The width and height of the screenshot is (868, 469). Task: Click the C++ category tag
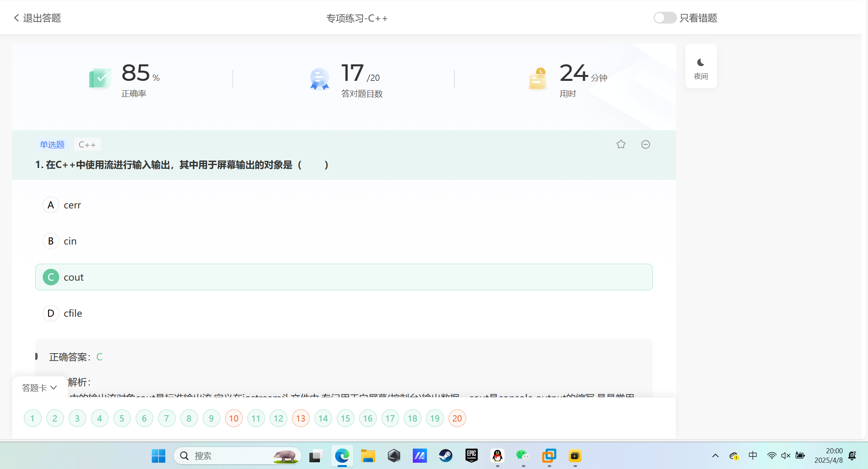[87, 144]
